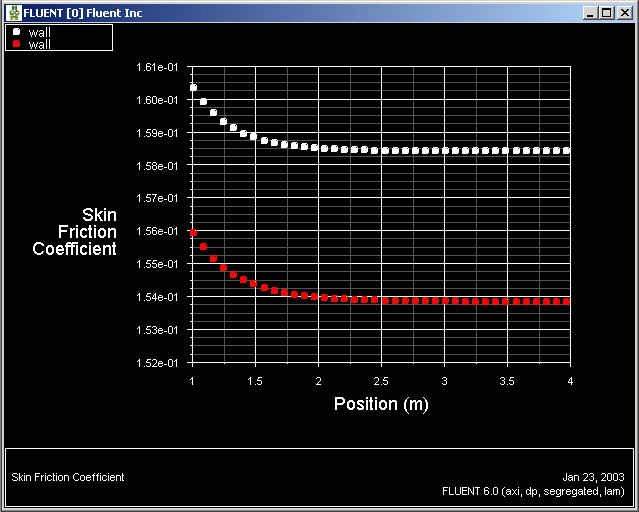Click the x-axis tick label 3
This screenshot has width=639, height=512.
click(x=444, y=381)
